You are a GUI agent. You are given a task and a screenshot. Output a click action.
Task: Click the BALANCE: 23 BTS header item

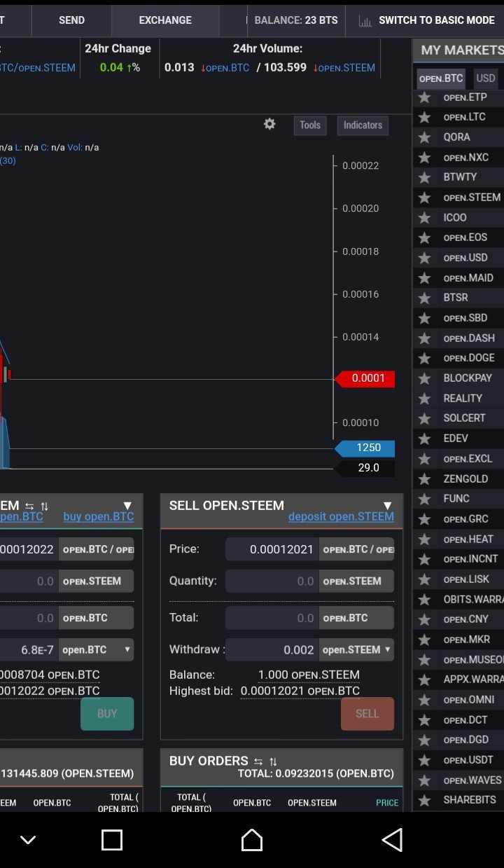pyautogui.click(x=296, y=20)
